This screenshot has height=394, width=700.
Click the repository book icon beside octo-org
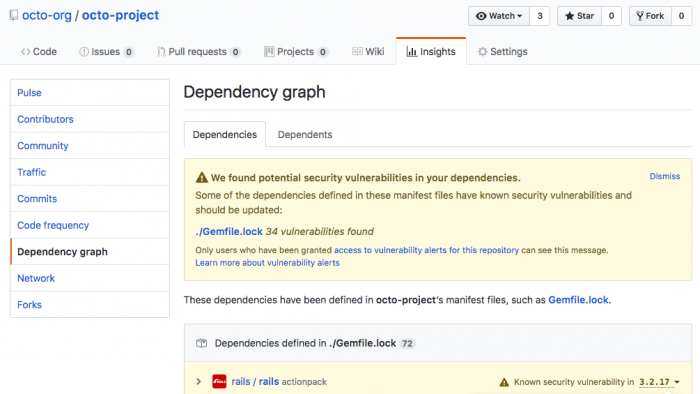(14, 16)
